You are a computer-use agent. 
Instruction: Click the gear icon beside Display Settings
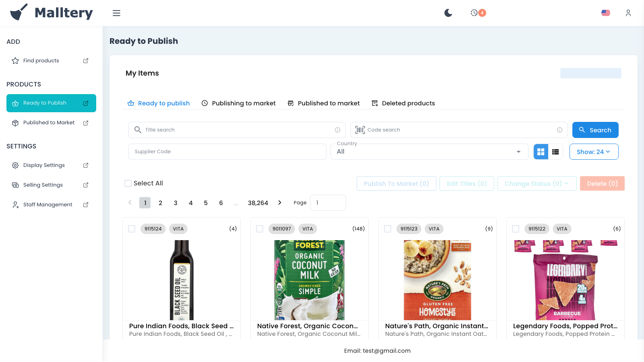click(15, 165)
